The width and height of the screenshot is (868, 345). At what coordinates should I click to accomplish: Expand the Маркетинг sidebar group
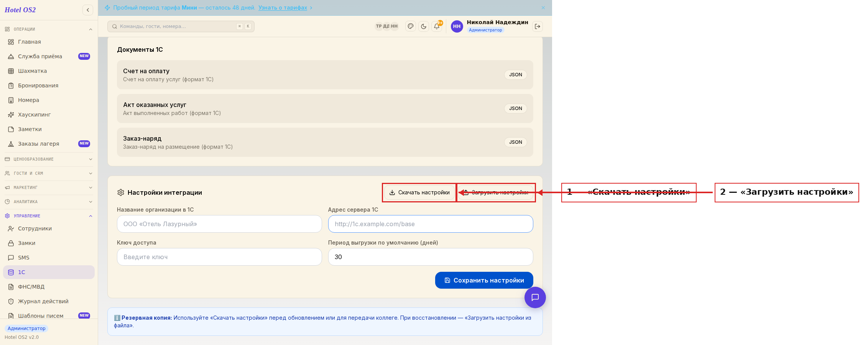pyautogui.click(x=49, y=187)
